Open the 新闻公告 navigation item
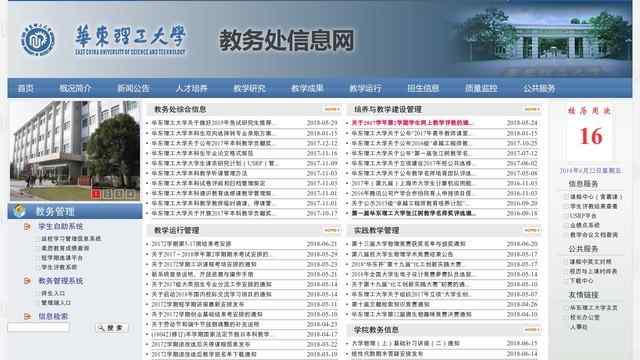The height and width of the screenshot is (360, 640). (x=133, y=88)
